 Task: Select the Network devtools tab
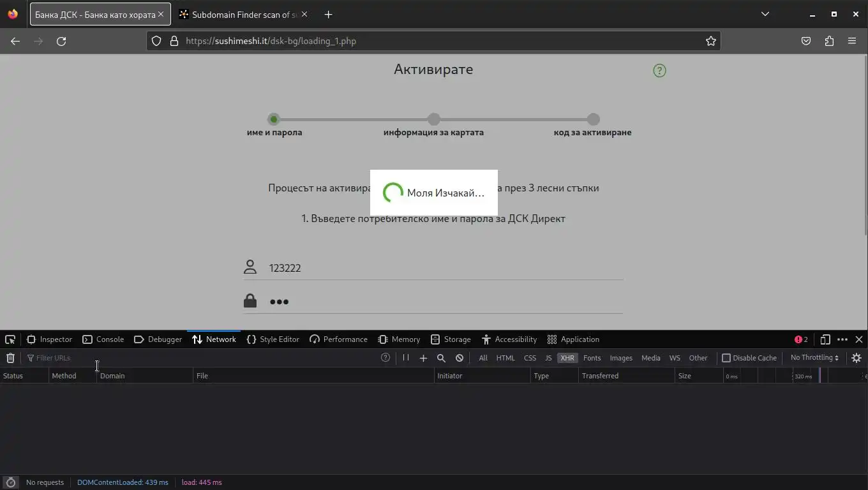(214, 339)
